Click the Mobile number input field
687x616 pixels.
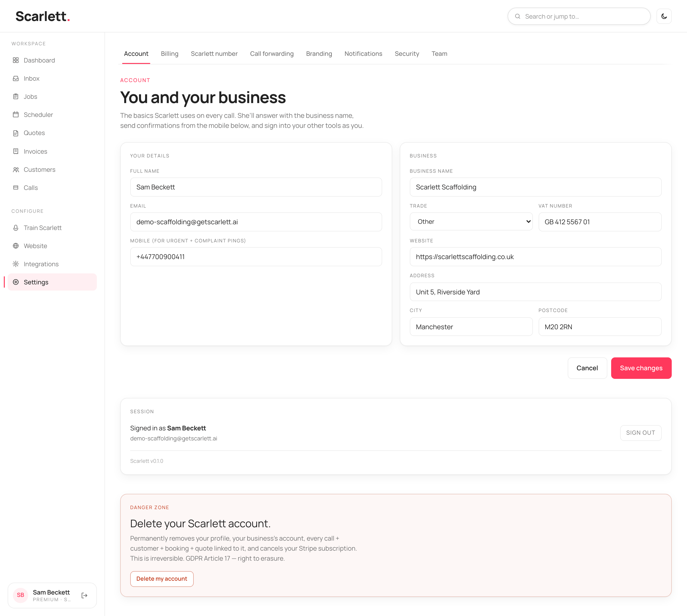[256, 257]
